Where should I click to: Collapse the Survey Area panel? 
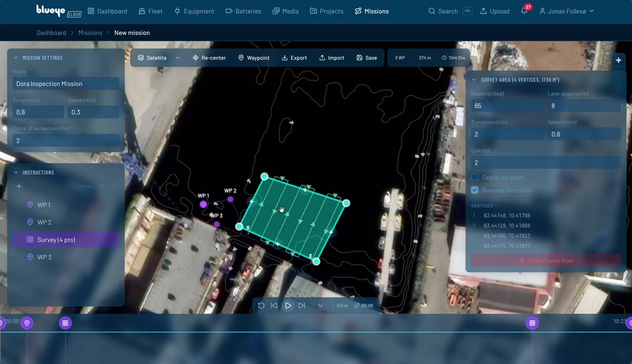tap(474, 80)
